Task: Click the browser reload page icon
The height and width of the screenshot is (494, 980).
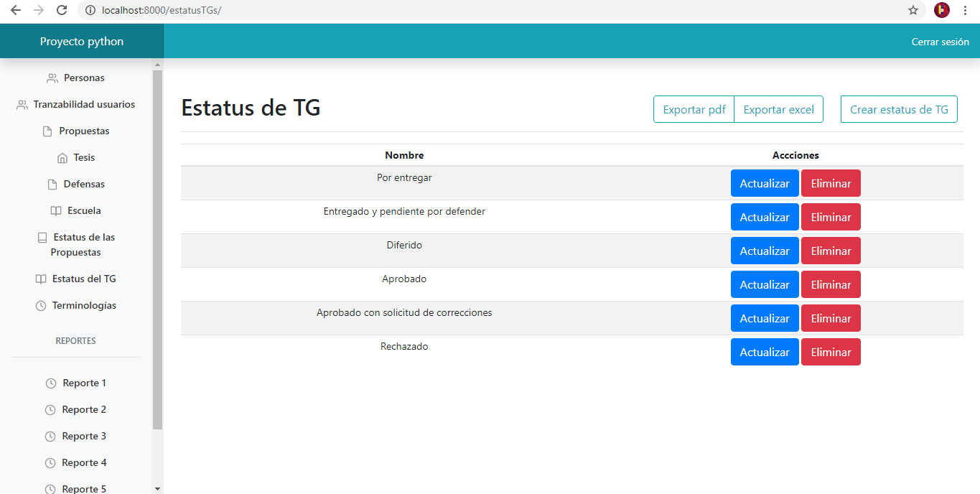Action: pyautogui.click(x=62, y=10)
